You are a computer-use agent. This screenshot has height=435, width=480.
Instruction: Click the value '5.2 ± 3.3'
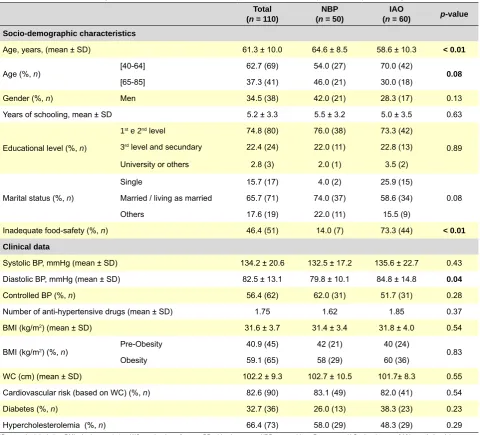pos(262,114)
